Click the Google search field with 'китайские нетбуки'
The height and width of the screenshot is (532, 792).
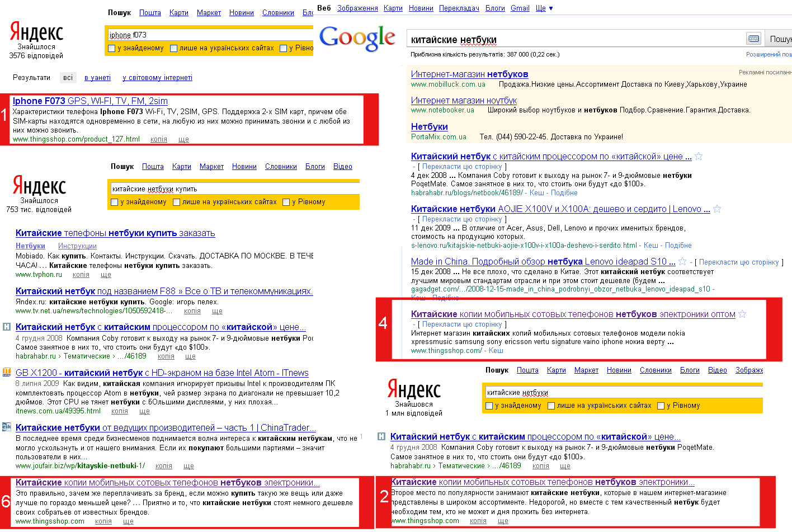pyautogui.click(x=576, y=39)
